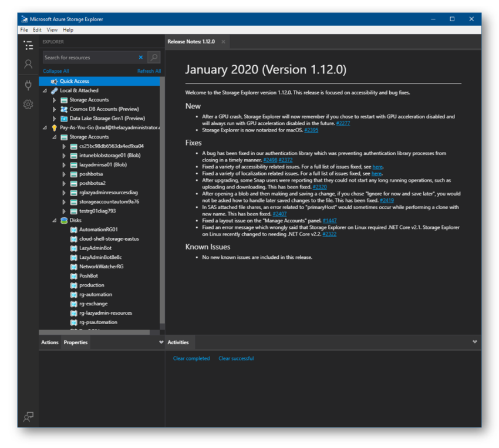499x448 pixels.
Task: Click Clear successful in Activities
Action: pyautogui.click(x=236, y=359)
